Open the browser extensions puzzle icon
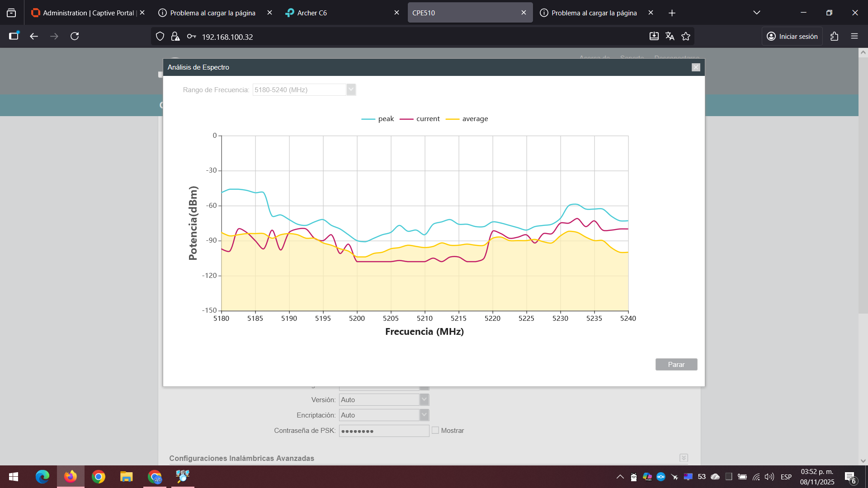This screenshot has width=868, height=488. click(834, 36)
